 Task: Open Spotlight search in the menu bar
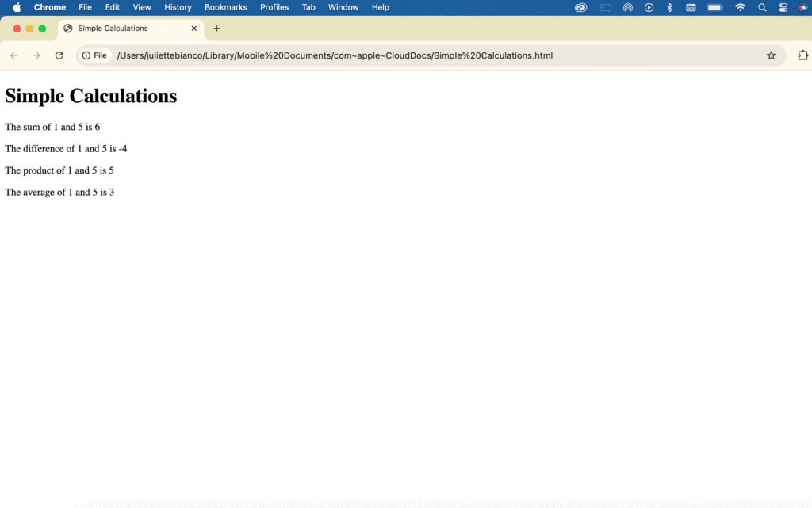762,7
